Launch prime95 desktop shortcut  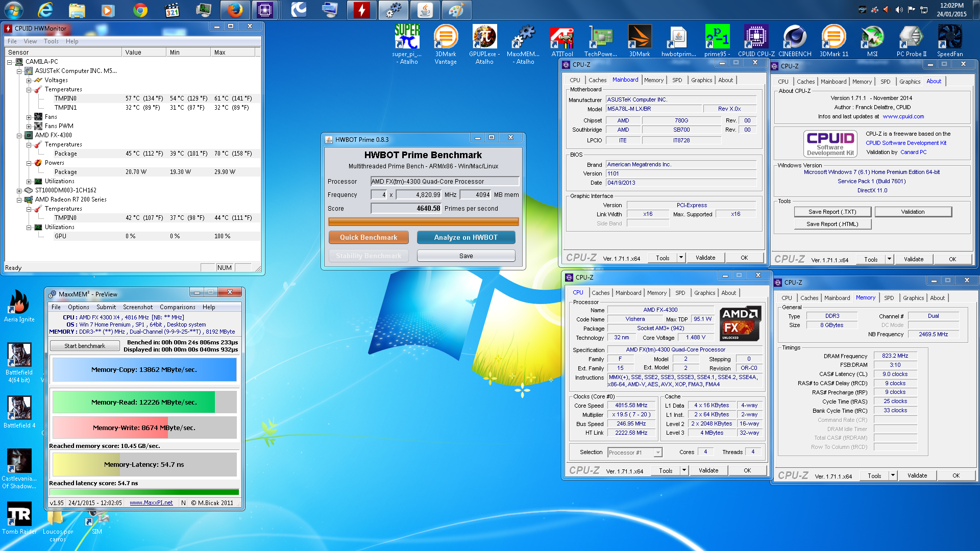coord(717,41)
